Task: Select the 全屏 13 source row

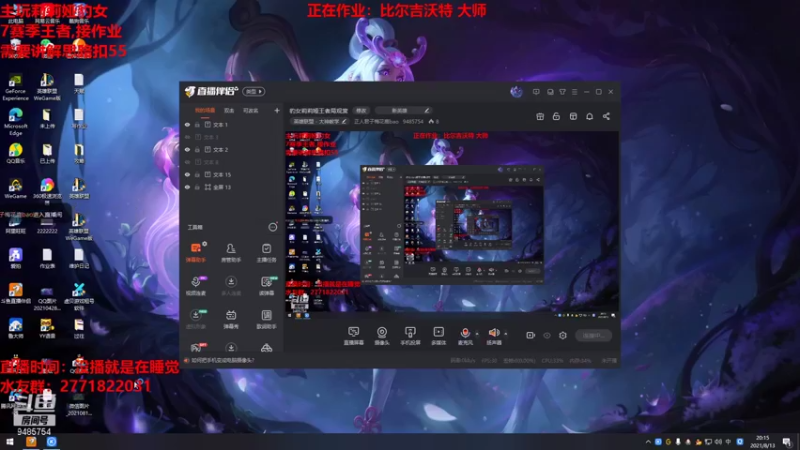Action: pos(232,187)
